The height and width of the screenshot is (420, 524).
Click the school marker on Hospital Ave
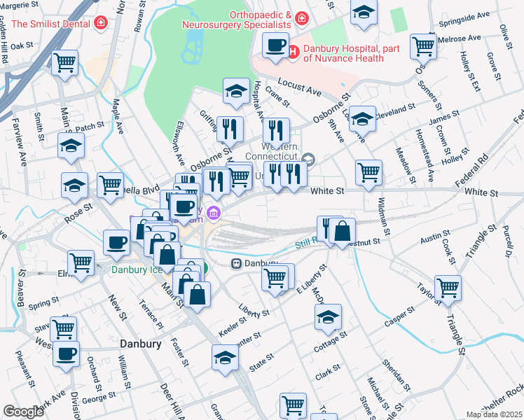(x=237, y=94)
